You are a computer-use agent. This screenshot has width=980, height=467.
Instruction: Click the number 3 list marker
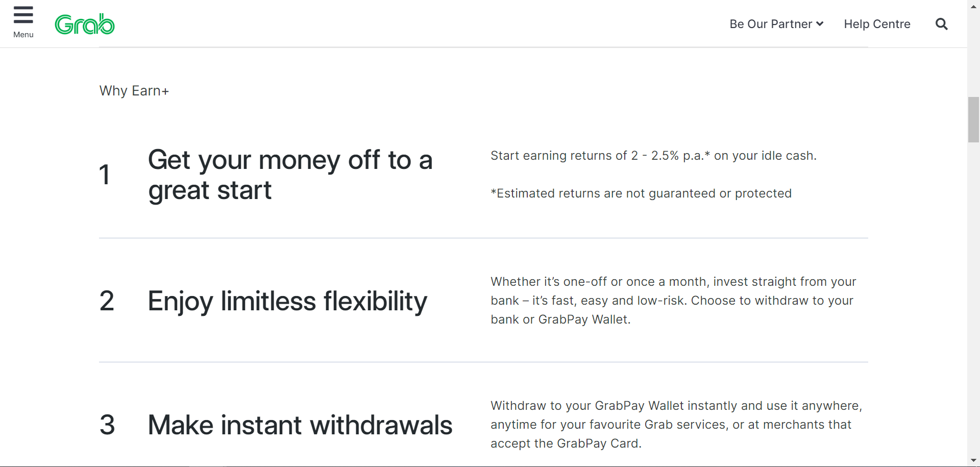tap(107, 425)
